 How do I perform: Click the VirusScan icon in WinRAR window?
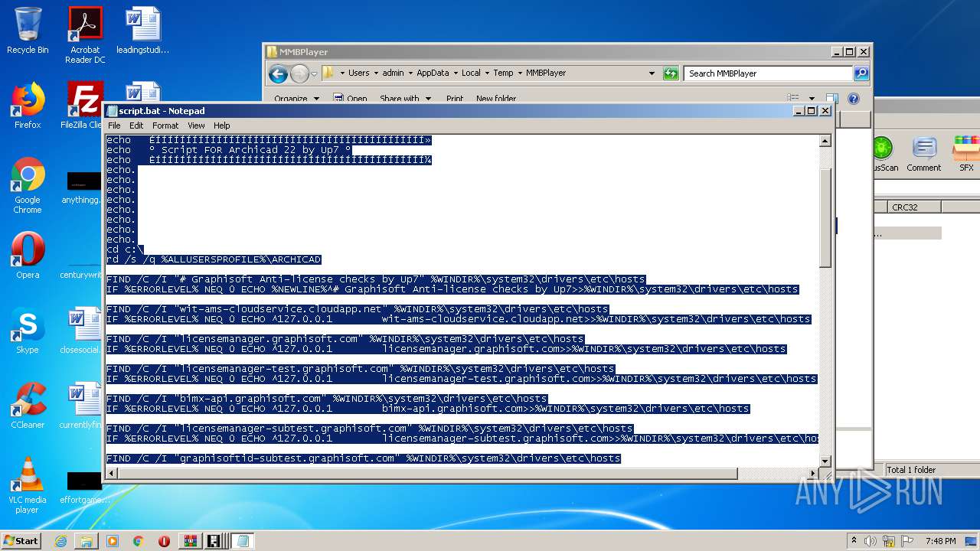[x=884, y=154]
